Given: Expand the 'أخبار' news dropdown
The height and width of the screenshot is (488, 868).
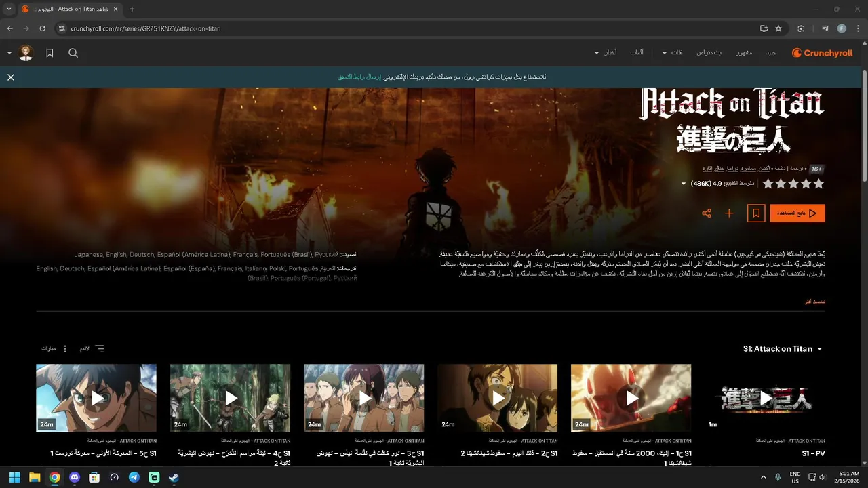Looking at the screenshot, I should click(606, 53).
